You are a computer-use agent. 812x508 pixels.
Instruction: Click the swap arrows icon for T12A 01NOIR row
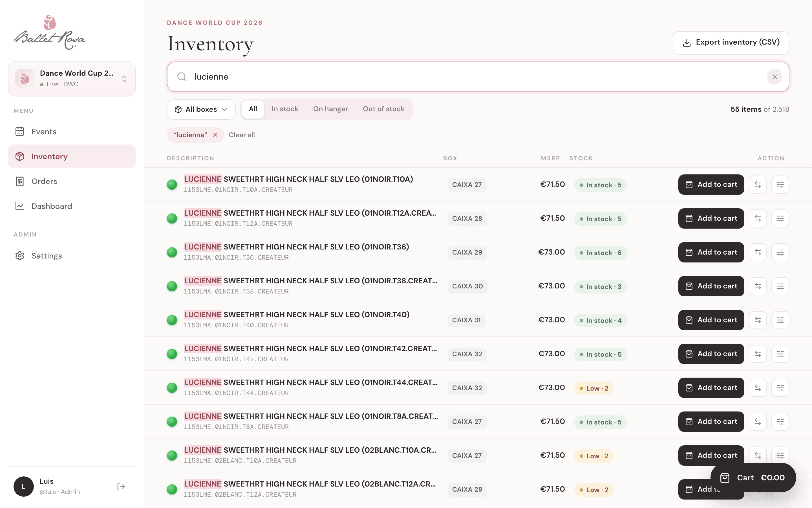pyautogui.click(x=758, y=218)
